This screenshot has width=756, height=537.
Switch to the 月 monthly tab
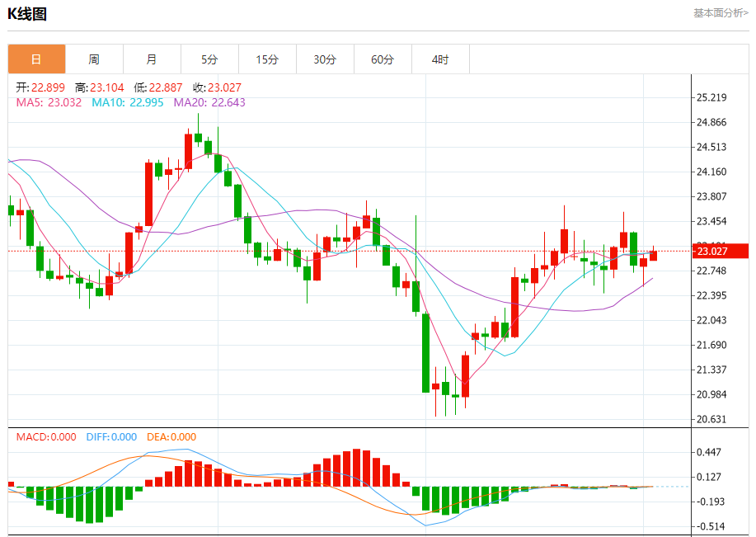(x=152, y=59)
